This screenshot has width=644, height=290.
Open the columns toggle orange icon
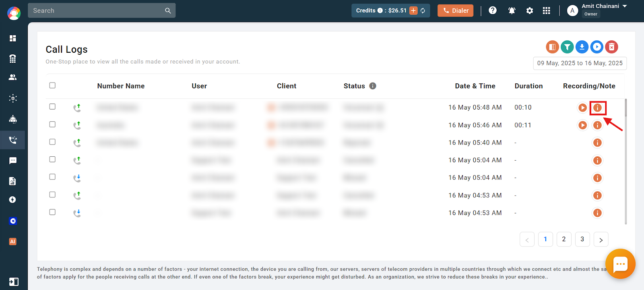click(x=553, y=47)
